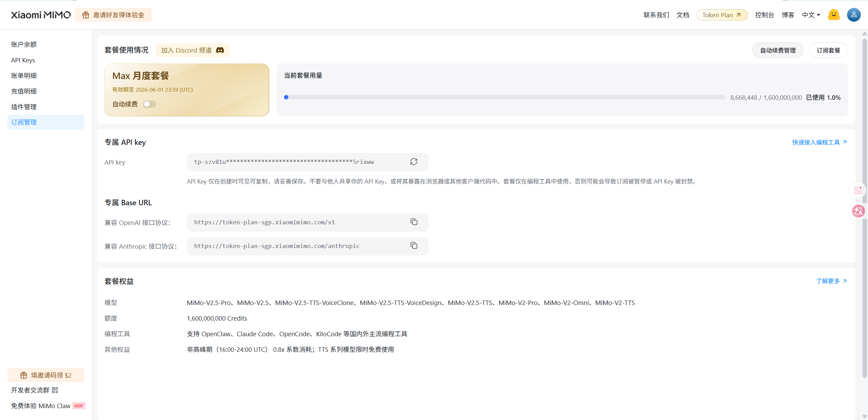Click the grid sparkle floating icon

(x=858, y=190)
